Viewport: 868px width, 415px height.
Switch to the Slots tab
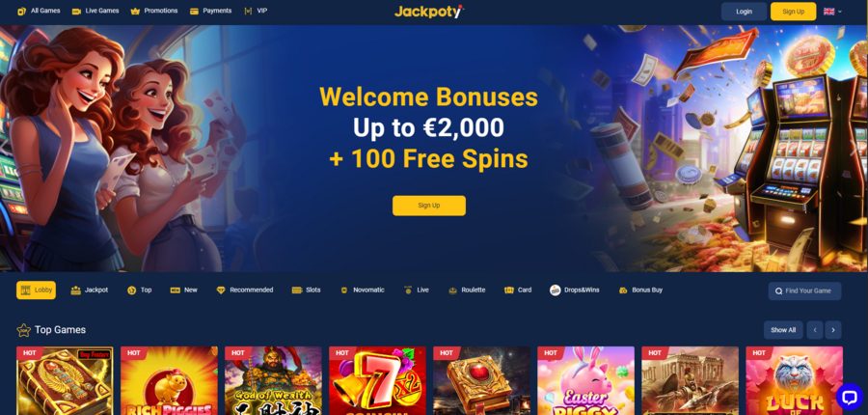[306, 290]
